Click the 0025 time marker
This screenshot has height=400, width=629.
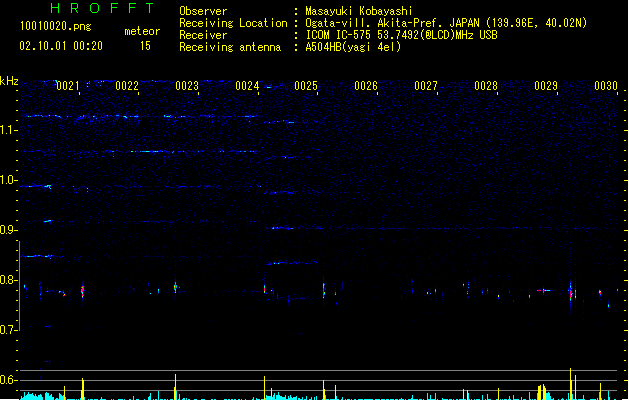(x=306, y=86)
